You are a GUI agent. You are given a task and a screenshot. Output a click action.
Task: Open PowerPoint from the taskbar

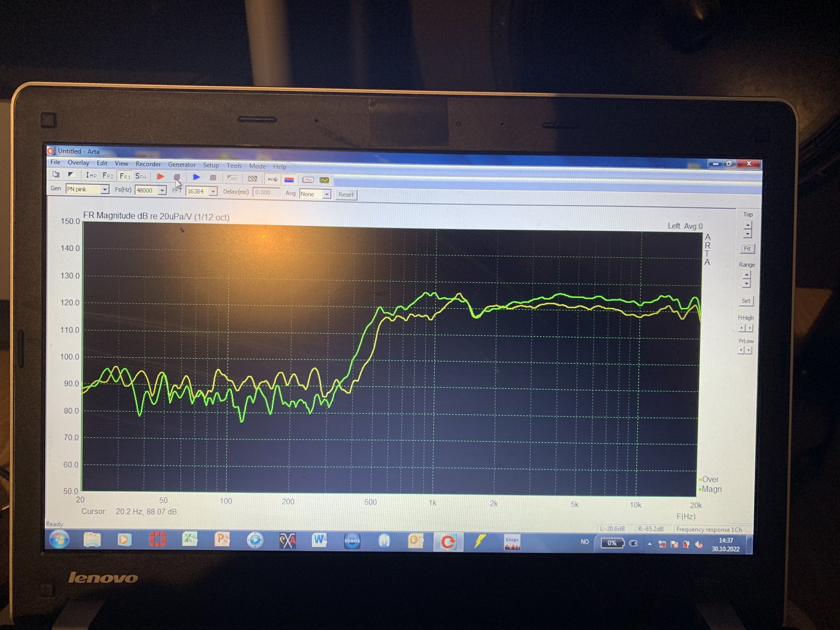click(x=222, y=540)
